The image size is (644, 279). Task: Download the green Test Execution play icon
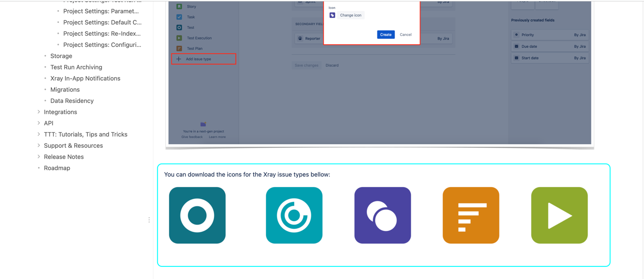(559, 215)
